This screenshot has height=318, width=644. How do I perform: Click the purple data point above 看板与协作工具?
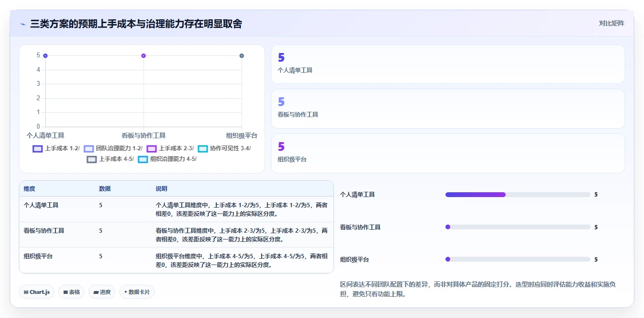tap(144, 56)
